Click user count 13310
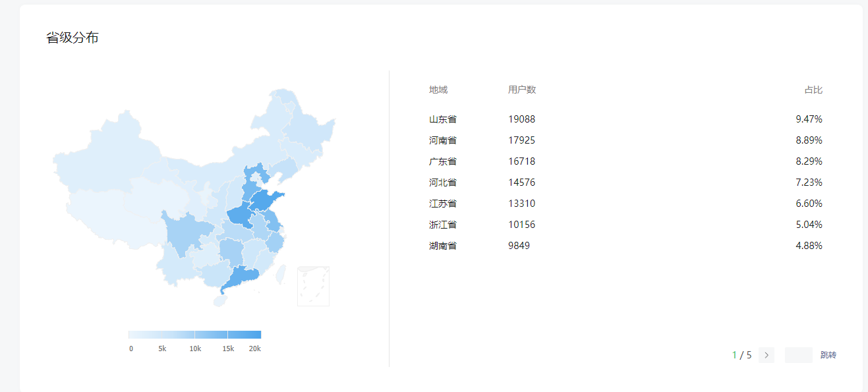The image size is (868, 392). coord(522,204)
